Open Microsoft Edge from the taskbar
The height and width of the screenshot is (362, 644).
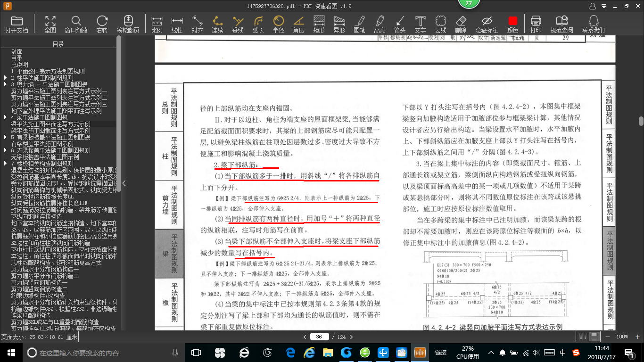(x=291, y=352)
